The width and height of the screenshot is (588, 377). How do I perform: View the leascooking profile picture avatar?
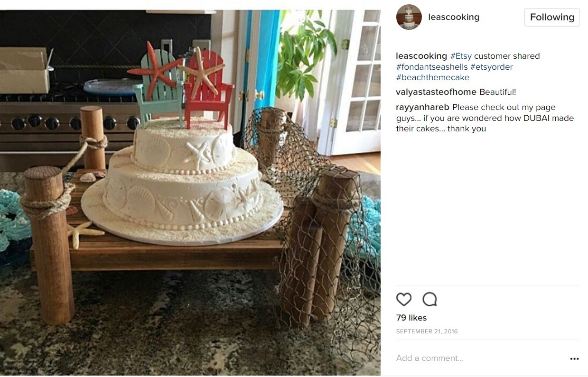pos(409,17)
